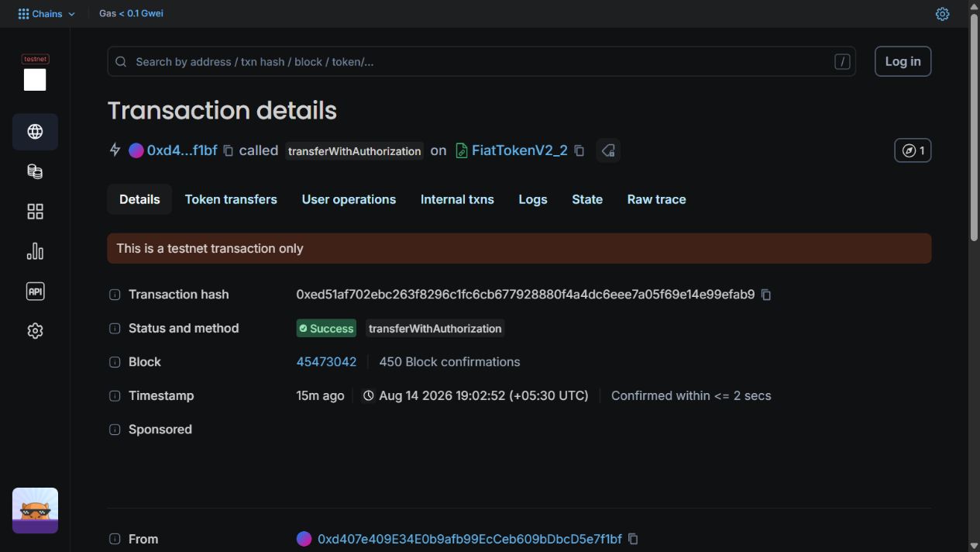The image size is (980, 552).
Task: Open the Tokens coins sidebar icon
Action: [35, 171]
